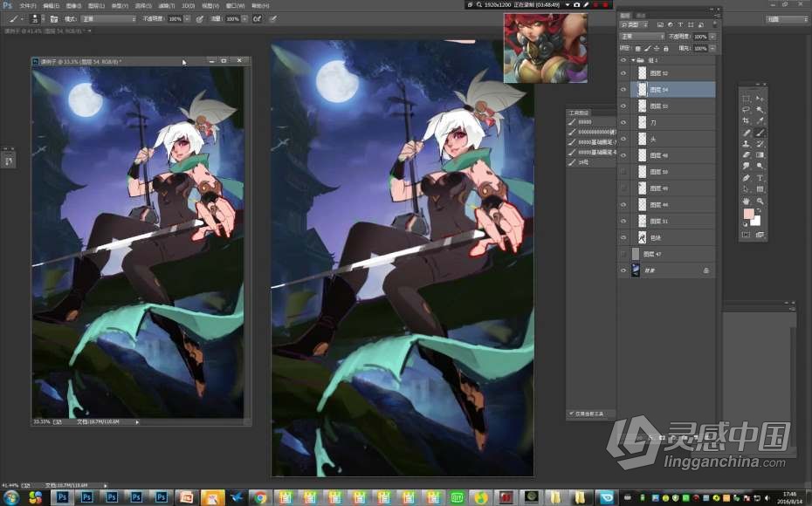Select the Eyedropper tool
The width and height of the screenshot is (812, 506).
(760, 121)
